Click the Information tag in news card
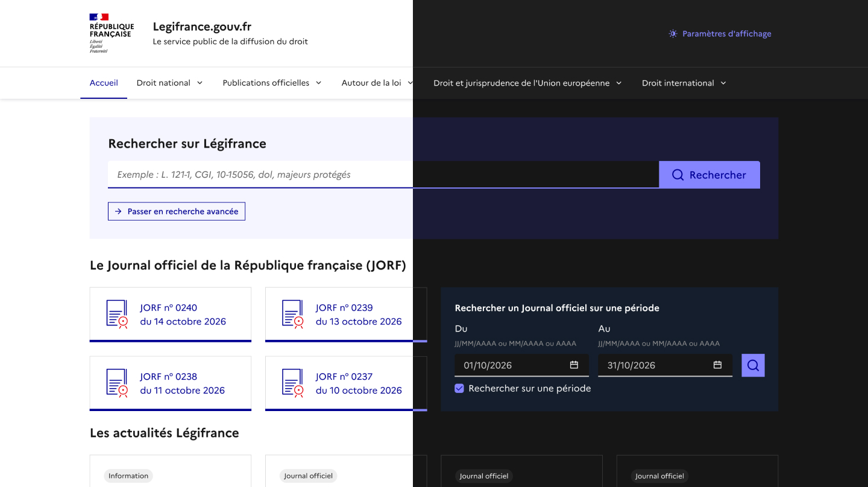This screenshot has height=487, width=868. [128, 476]
